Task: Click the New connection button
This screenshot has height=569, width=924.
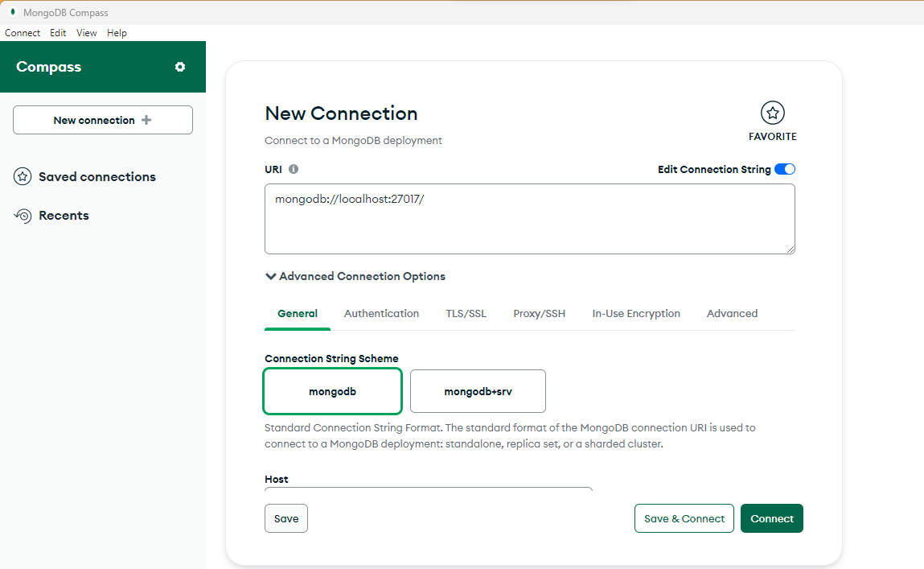Action: 103,120
